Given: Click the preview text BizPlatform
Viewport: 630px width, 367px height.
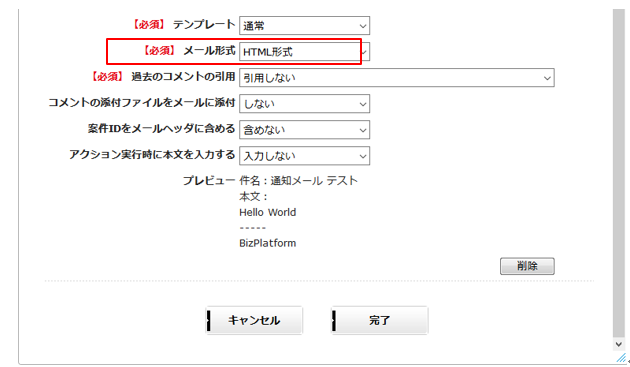Looking at the screenshot, I should [x=268, y=243].
